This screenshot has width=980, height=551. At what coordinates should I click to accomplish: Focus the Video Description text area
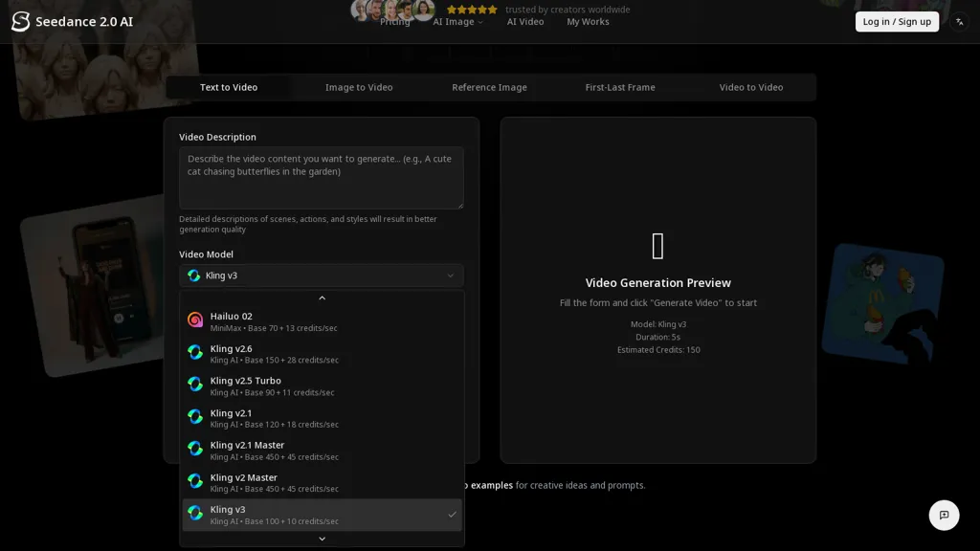[x=322, y=177]
